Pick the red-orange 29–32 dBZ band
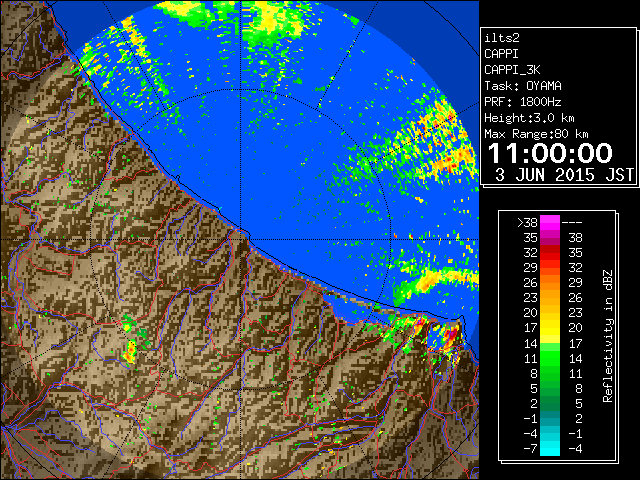 (x=550, y=268)
